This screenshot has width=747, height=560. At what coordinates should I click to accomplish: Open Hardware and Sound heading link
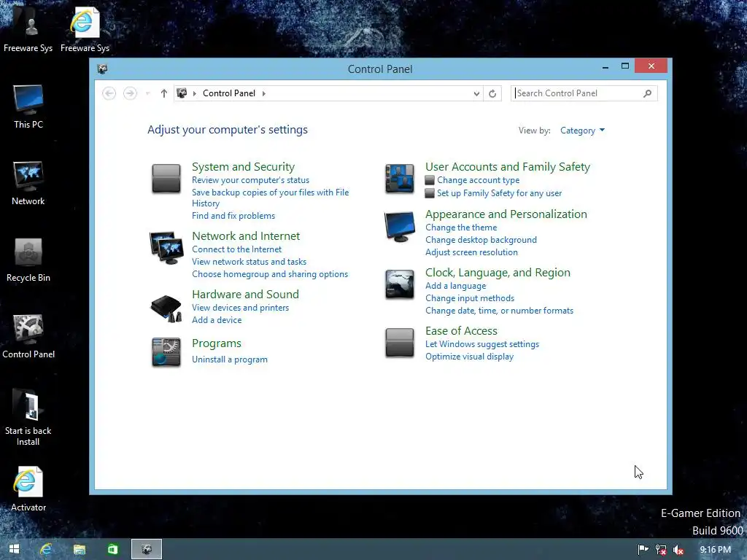(x=245, y=295)
